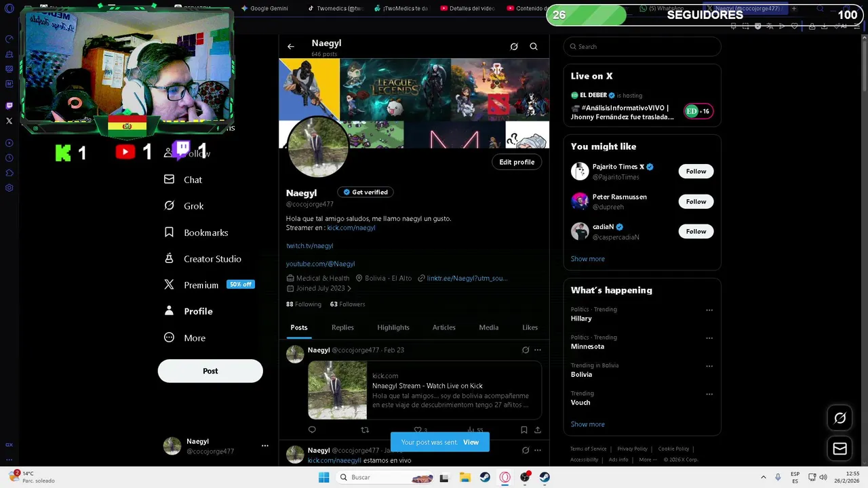
Task: Show more trending topics
Action: pyautogui.click(x=588, y=424)
